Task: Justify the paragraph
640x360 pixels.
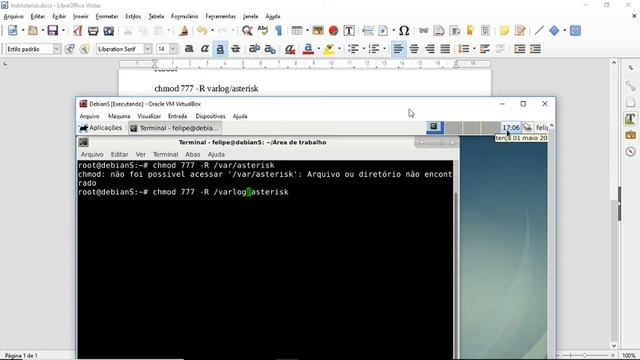Action: [445, 49]
